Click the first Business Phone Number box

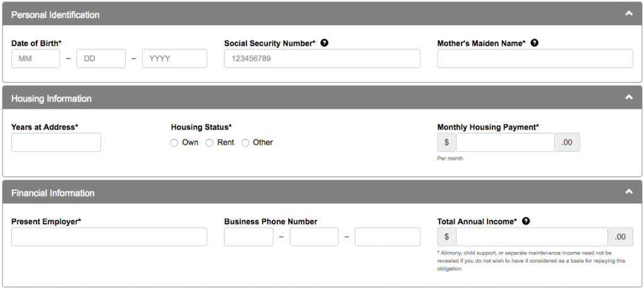(248, 237)
